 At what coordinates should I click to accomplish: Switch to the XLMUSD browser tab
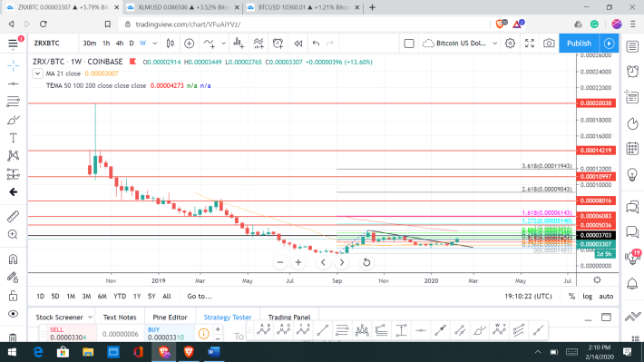tap(183, 7)
